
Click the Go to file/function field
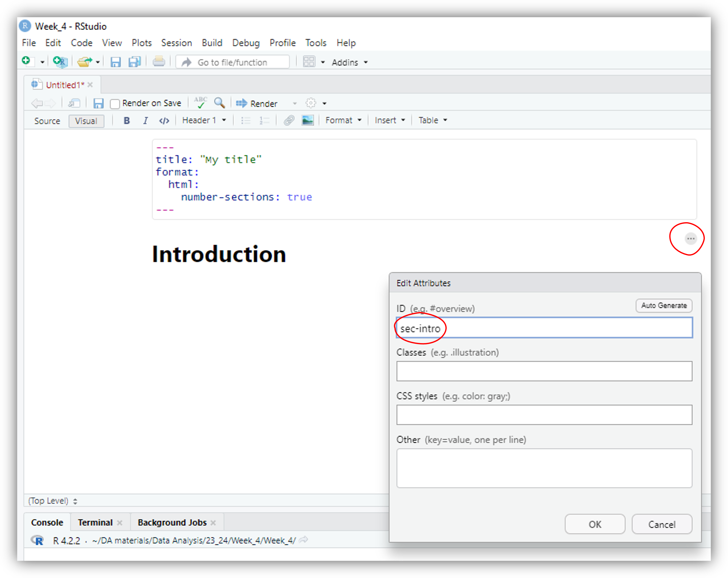[x=233, y=62]
